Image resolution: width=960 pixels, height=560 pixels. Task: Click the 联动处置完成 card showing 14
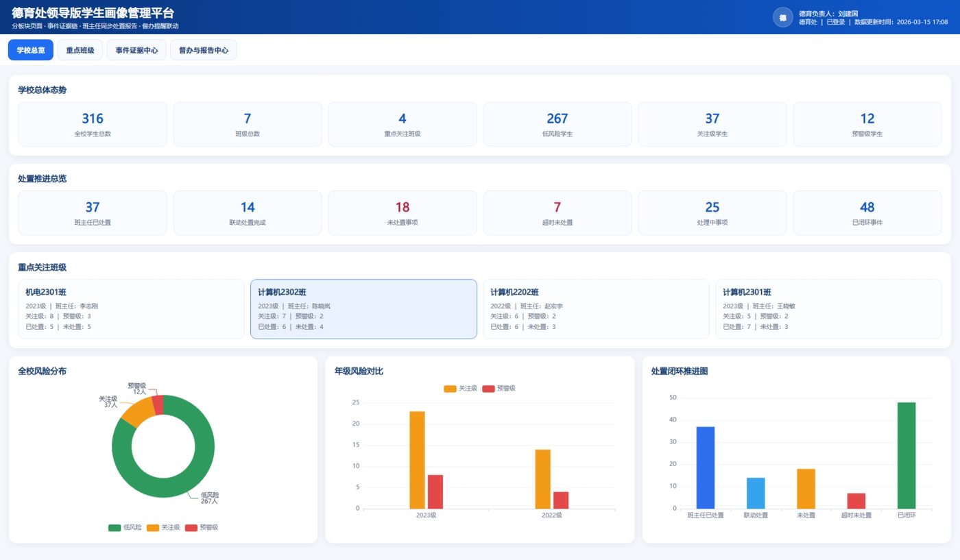click(x=248, y=213)
